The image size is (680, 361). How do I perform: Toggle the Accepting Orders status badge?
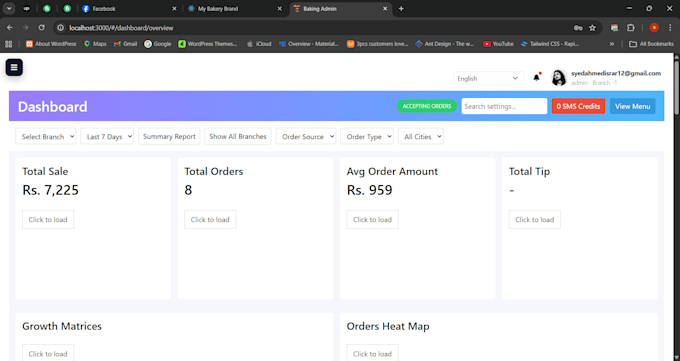(x=427, y=106)
